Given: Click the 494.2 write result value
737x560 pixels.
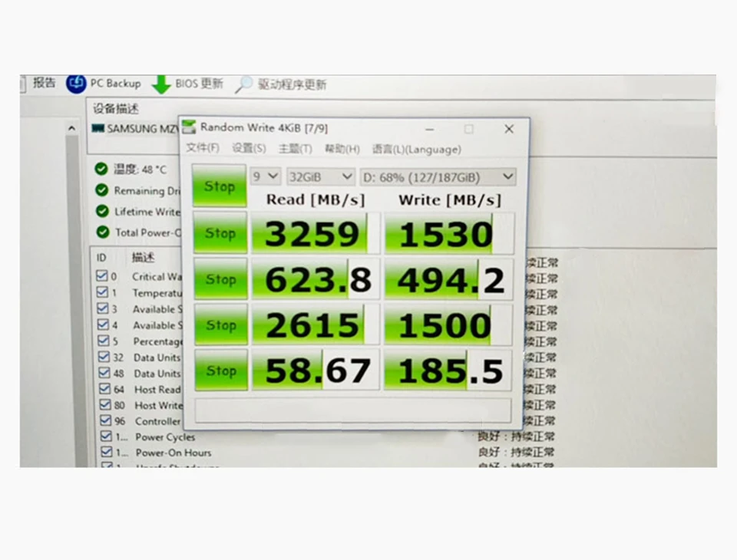Looking at the screenshot, I should (451, 280).
